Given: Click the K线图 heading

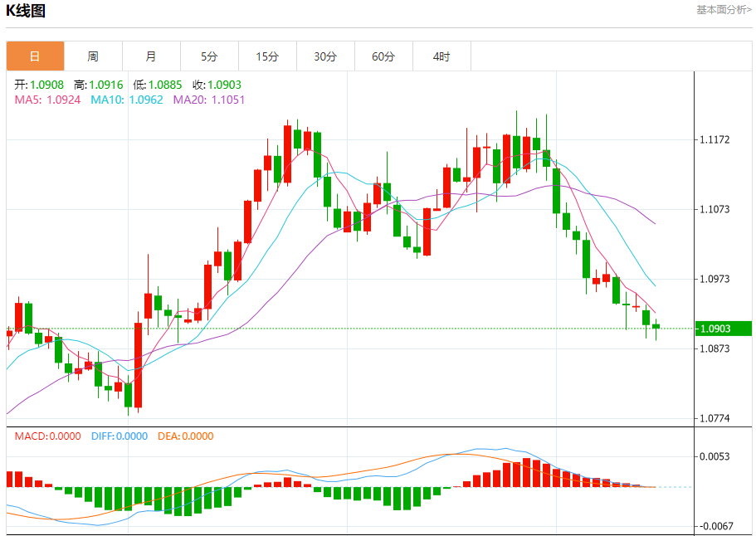Looking at the screenshot, I should [26, 11].
